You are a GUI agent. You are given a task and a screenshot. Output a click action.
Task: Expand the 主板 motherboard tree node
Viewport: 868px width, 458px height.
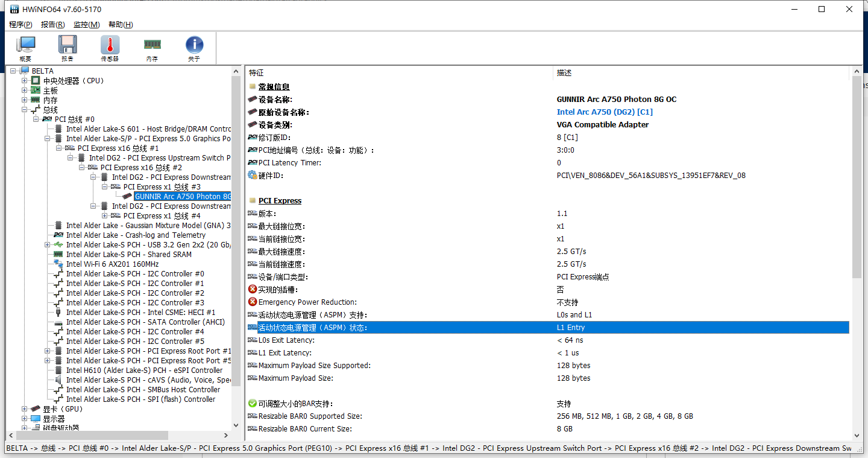coord(25,91)
